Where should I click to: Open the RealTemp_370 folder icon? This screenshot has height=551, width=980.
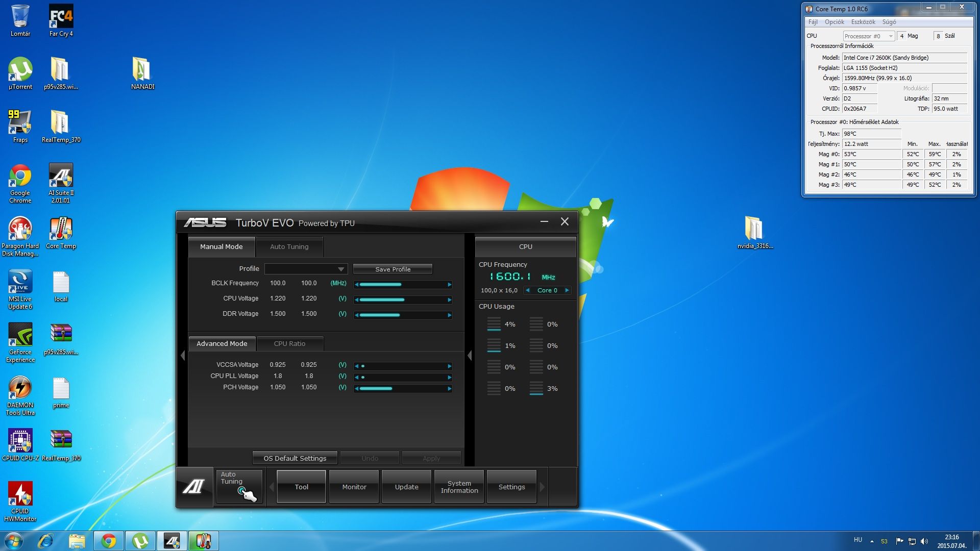click(61, 127)
